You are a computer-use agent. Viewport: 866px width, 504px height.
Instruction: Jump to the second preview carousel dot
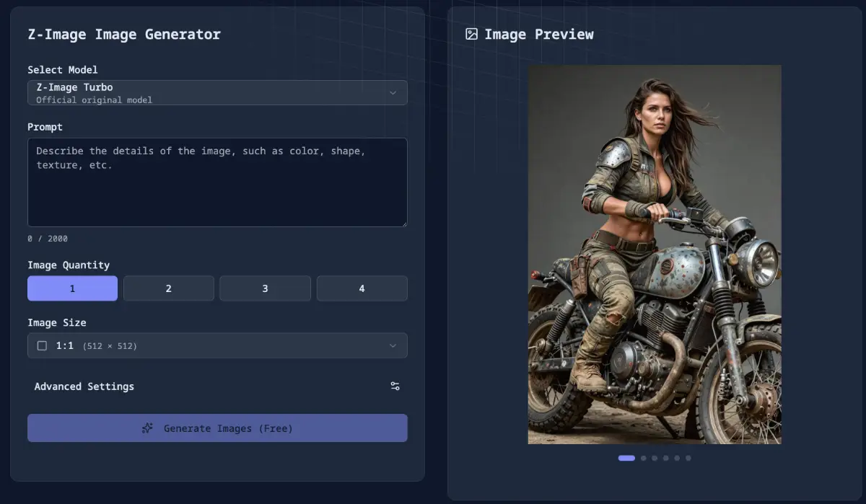tap(643, 458)
